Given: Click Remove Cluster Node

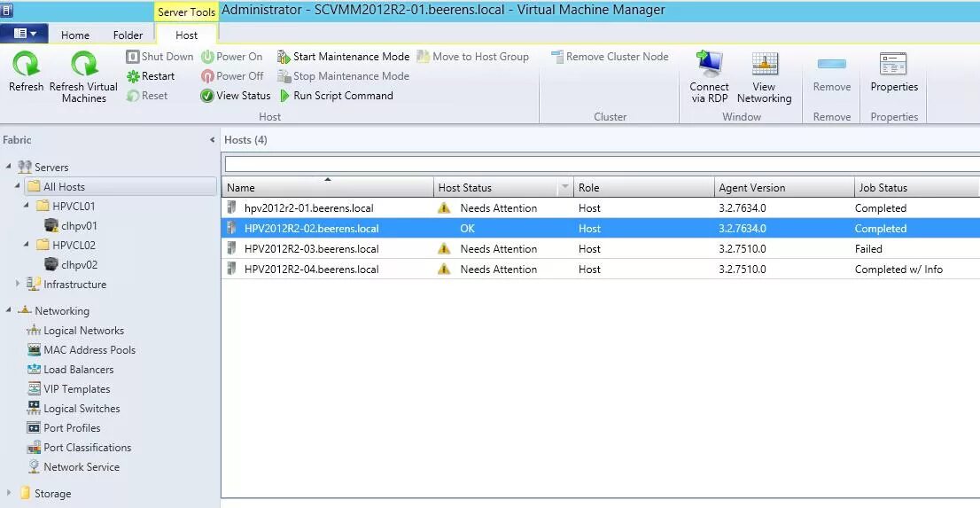Looking at the screenshot, I should (x=610, y=57).
